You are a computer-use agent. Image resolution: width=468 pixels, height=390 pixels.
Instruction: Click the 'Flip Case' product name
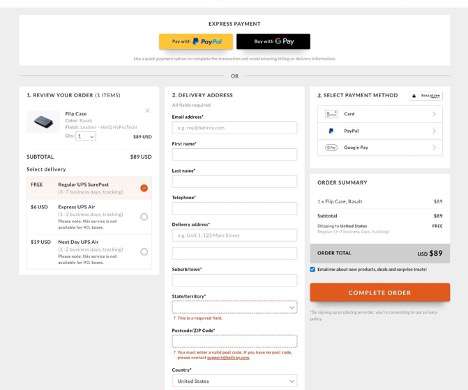76,114
